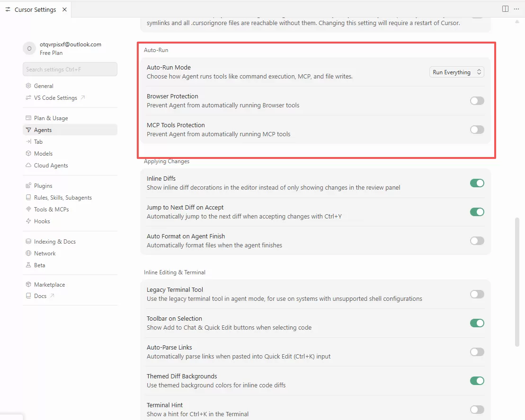Click the Tools & MCPs diamond icon
525x420 pixels.
point(28,209)
